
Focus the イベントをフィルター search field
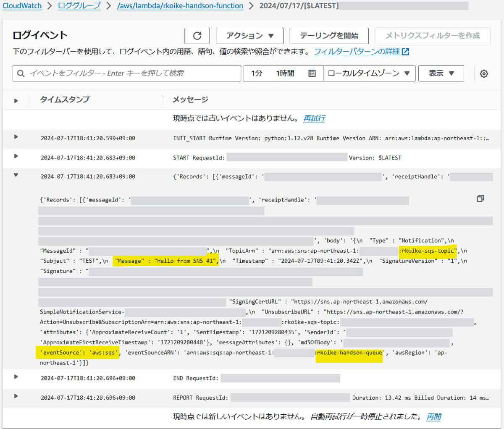[127, 73]
